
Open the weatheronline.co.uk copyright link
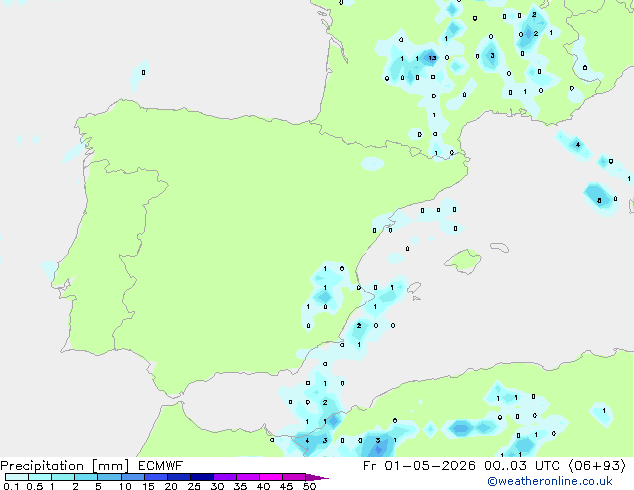click(550, 481)
